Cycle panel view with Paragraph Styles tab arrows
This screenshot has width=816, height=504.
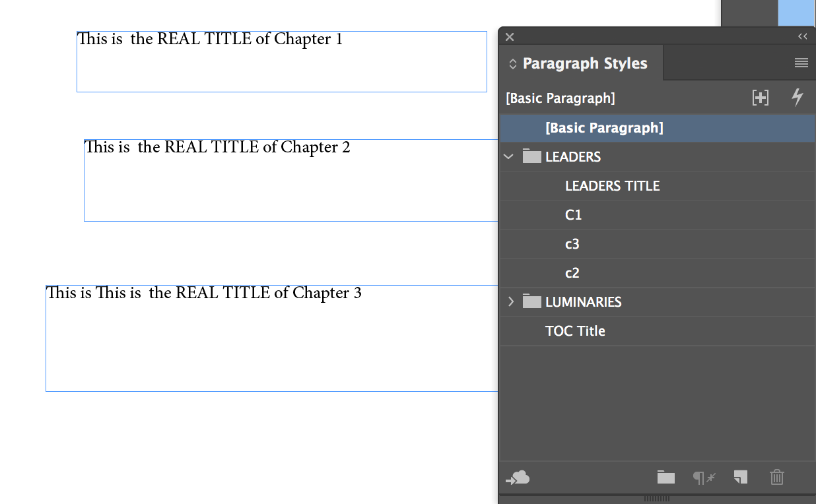(512, 64)
